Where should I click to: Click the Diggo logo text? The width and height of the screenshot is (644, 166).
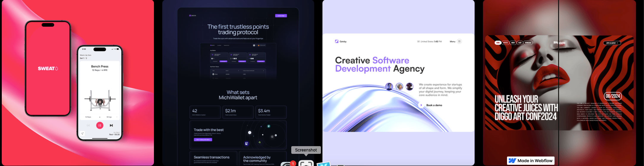click(559, 43)
